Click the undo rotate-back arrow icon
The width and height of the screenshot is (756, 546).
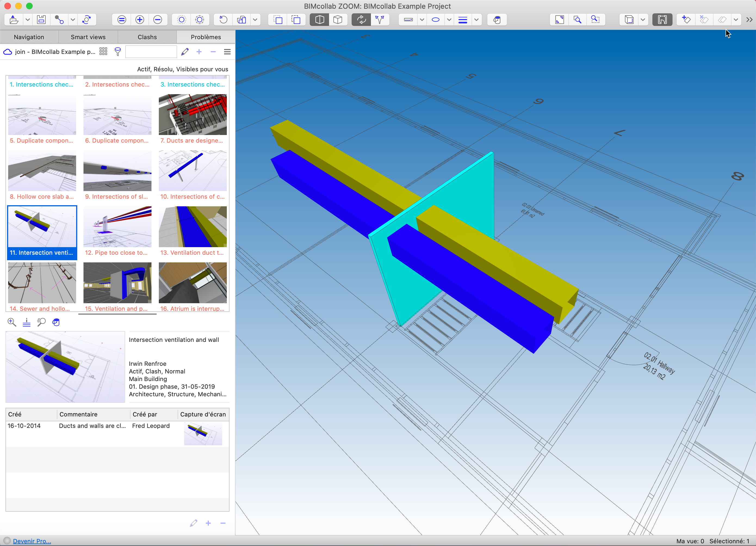point(223,20)
